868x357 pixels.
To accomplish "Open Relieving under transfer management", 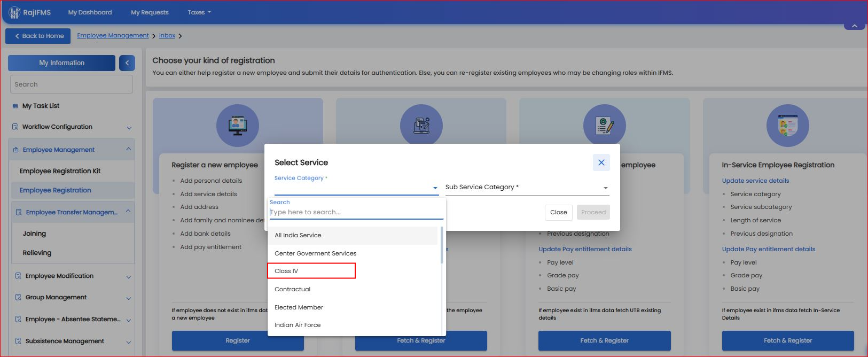I will click(x=37, y=253).
